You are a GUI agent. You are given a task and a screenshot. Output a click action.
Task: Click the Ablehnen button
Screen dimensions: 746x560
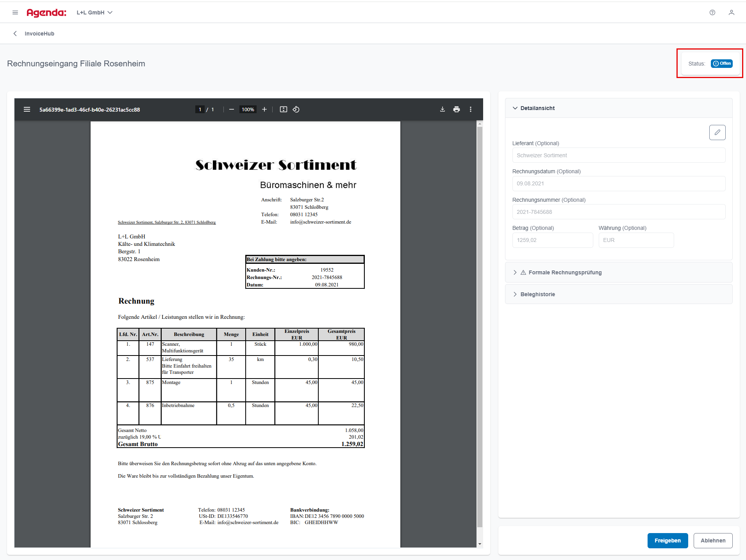tap(713, 540)
